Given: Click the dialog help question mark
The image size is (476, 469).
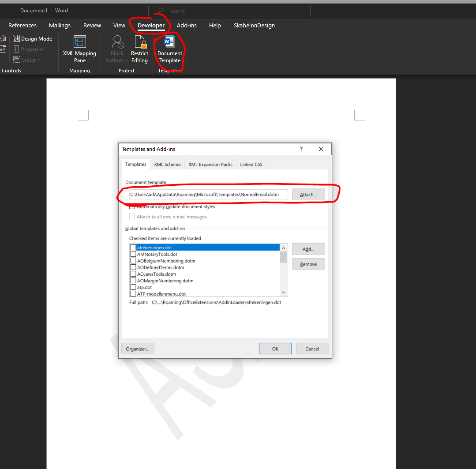Looking at the screenshot, I should [x=301, y=149].
